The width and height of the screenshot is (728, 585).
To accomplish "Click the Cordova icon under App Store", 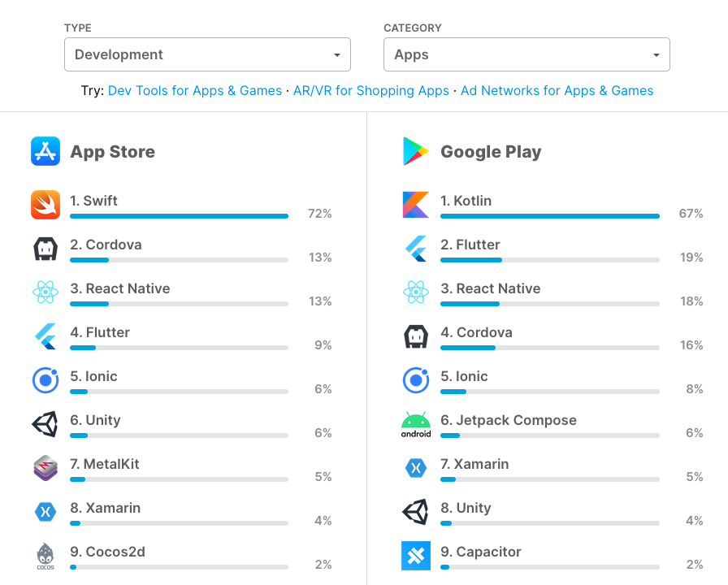I will (x=45, y=249).
